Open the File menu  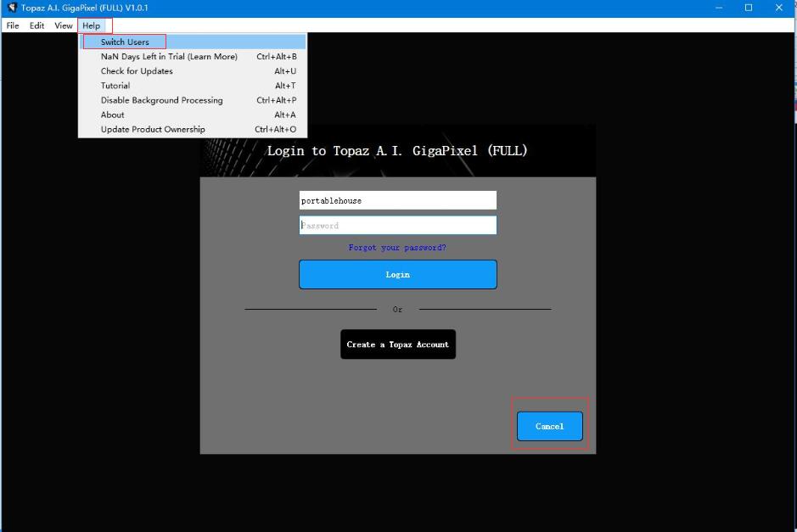13,25
